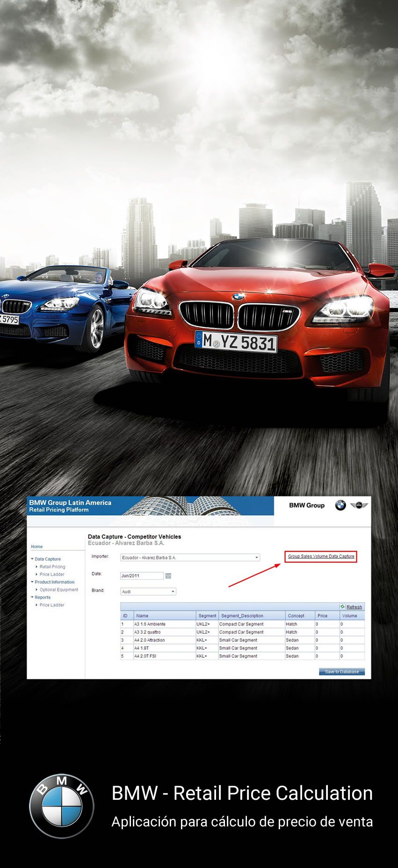
Task: Click Group Sales Volume Data Capture link
Action: click(x=321, y=556)
